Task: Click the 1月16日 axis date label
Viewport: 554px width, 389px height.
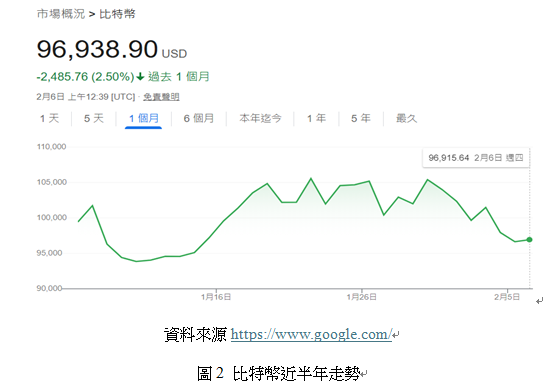Action: click(x=216, y=297)
